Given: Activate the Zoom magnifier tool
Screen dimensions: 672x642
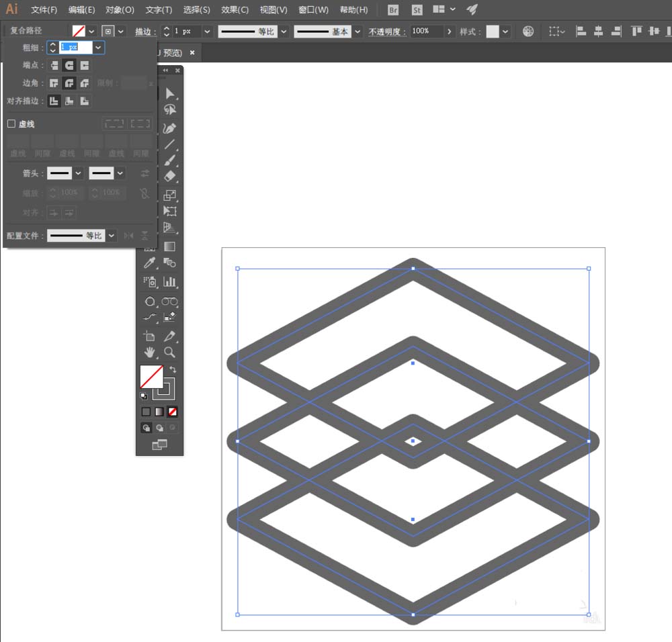Looking at the screenshot, I should 170,352.
